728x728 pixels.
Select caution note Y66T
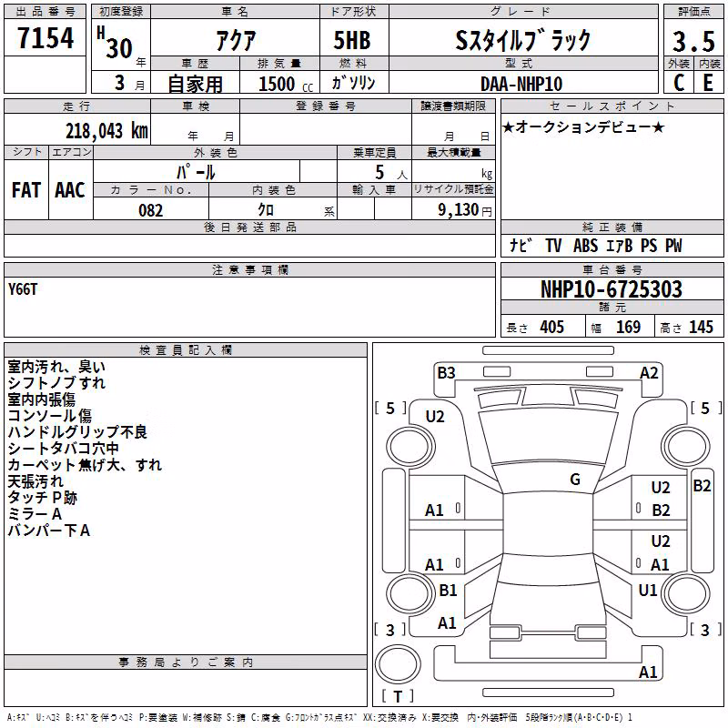pos(23,289)
